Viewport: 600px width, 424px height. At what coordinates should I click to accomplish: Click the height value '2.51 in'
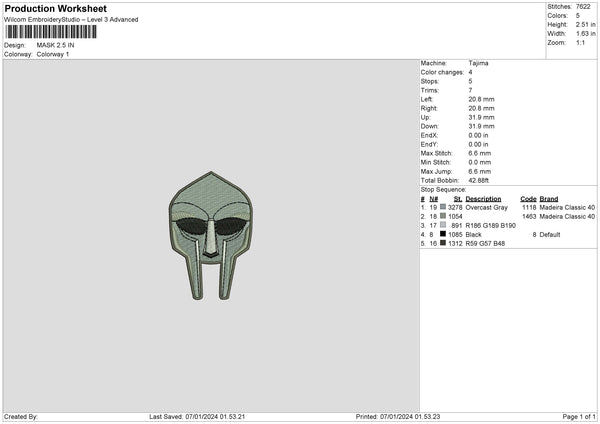pos(585,24)
